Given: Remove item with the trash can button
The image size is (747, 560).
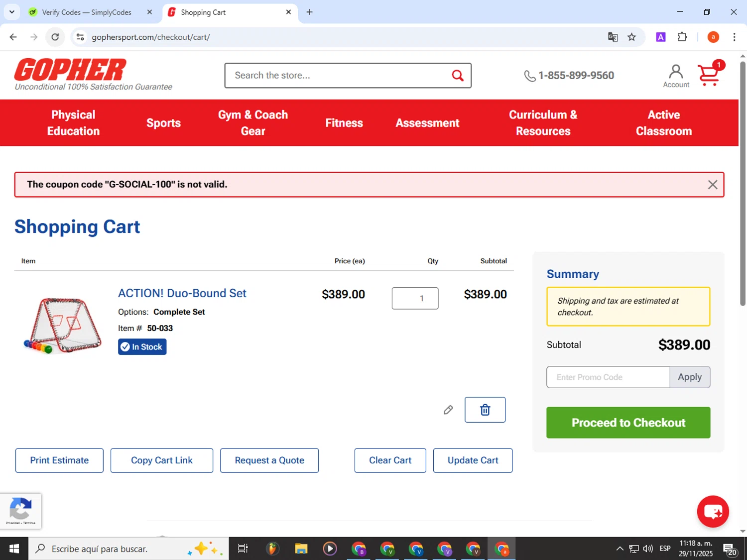Looking at the screenshot, I should (485, 410).
